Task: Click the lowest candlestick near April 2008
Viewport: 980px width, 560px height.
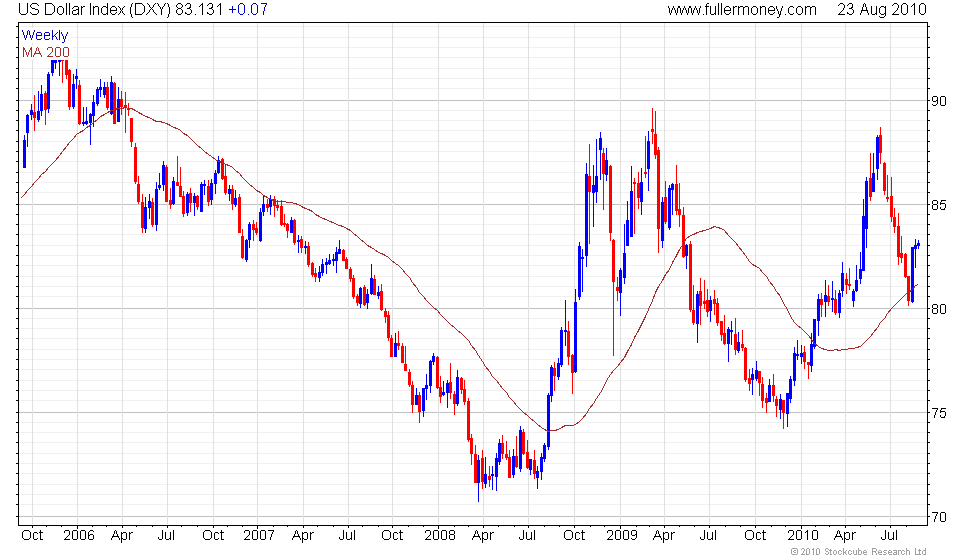Action: point(479,478)
